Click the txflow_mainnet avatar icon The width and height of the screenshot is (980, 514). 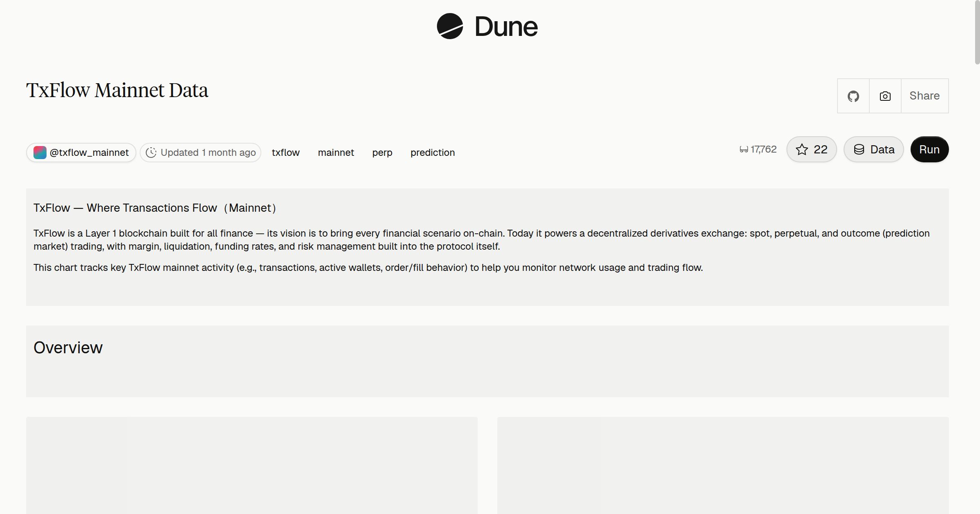click(x=40, y=153)
